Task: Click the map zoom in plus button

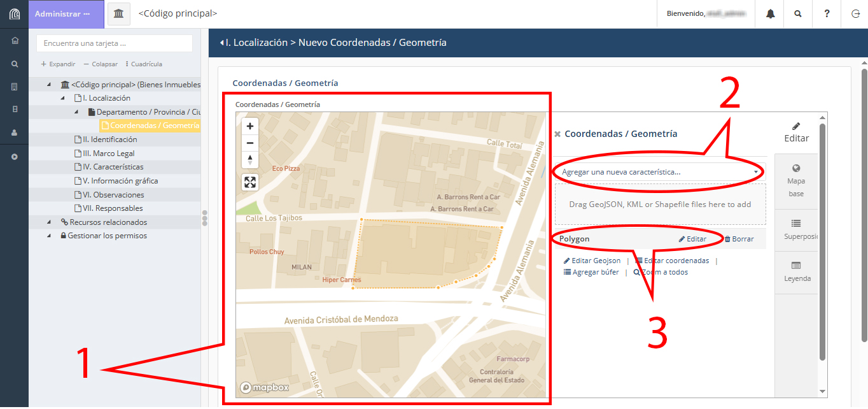Action: [250, 126]
